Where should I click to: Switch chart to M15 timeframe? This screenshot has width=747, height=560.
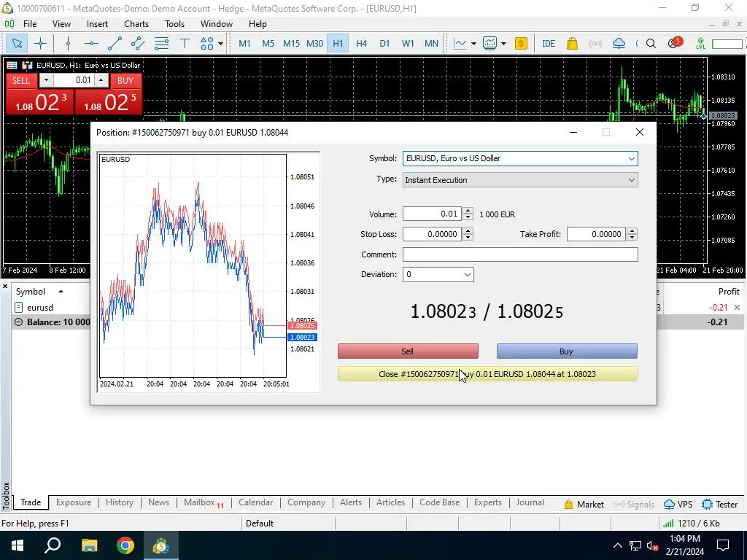[291, 44]
